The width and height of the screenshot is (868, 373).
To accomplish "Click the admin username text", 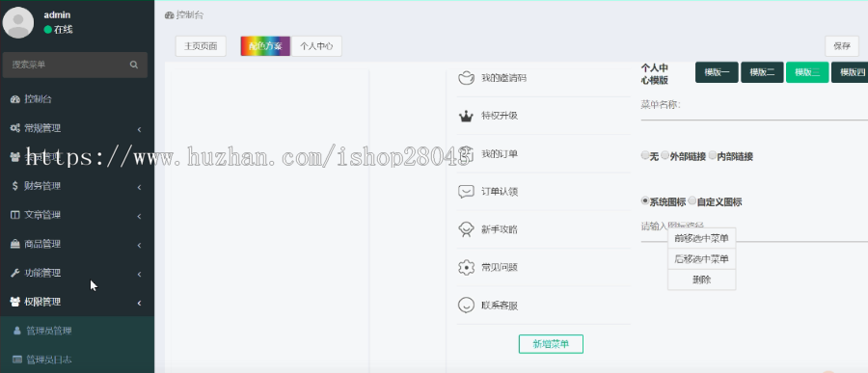I will [57, 15].
